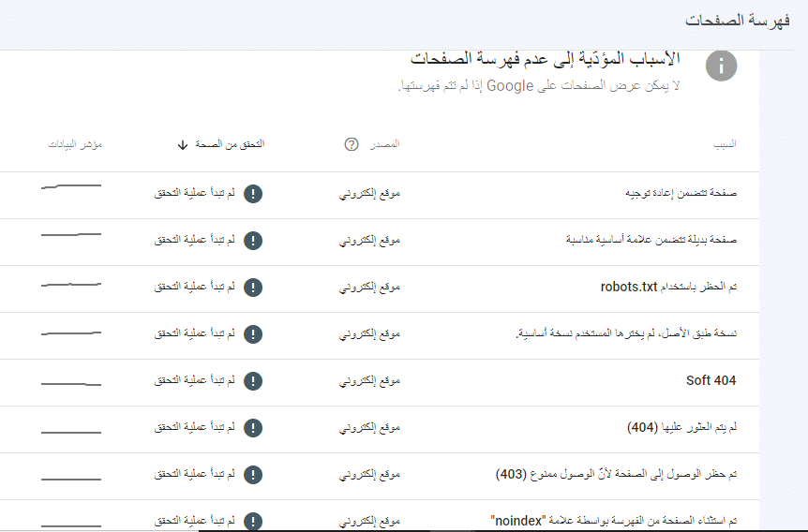Click the 'السبب' column header
The image size is (808, 532).
[x=725, y=145]
